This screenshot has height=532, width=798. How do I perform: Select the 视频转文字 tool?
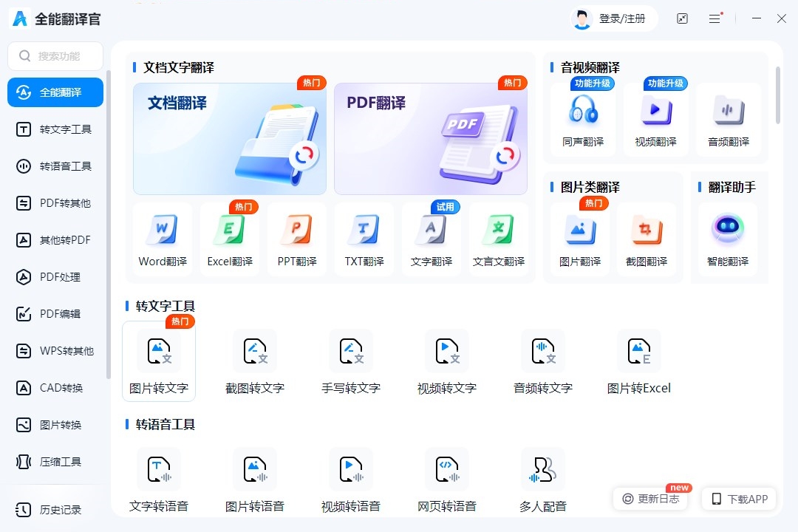click(x=447, y=361)
